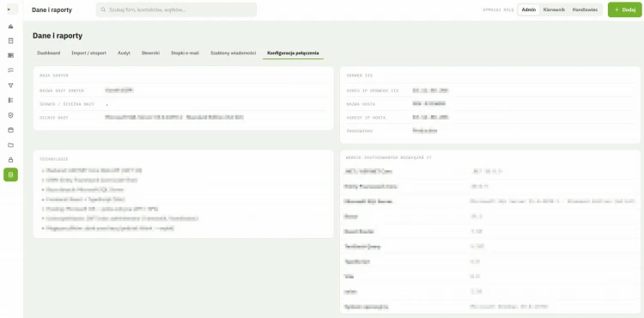Open the padlock sidebar icon

(10, 160)
